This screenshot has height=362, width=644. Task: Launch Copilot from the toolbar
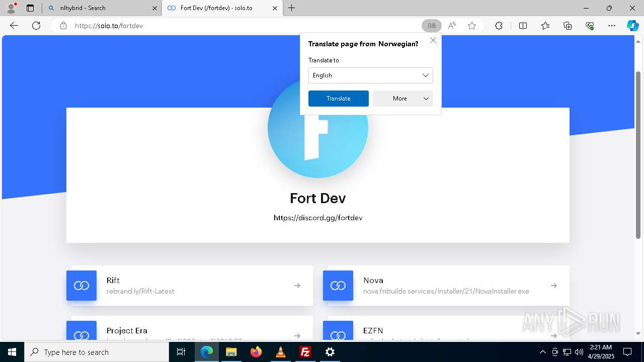tap(632, 26)
